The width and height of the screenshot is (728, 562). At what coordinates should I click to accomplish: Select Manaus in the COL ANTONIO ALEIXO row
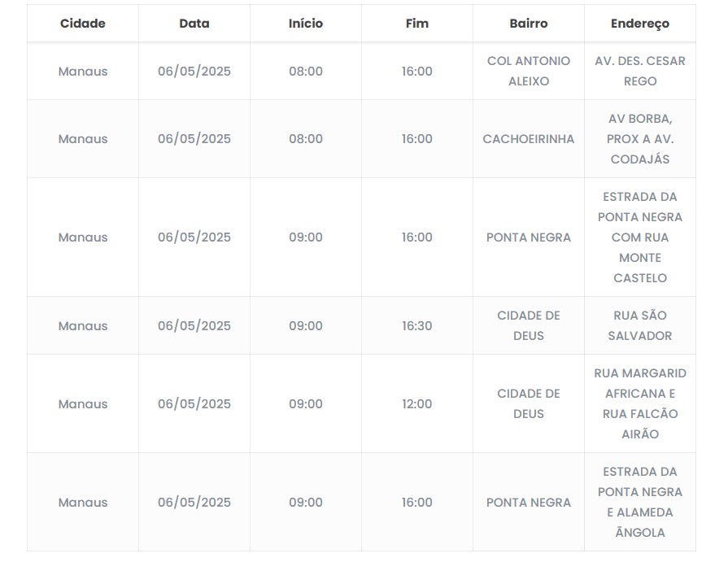tap(83, 71)
